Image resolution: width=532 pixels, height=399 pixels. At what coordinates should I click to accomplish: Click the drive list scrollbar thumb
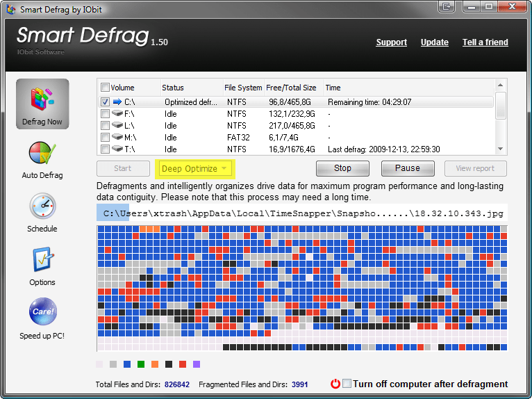click(x=501, y=105)
